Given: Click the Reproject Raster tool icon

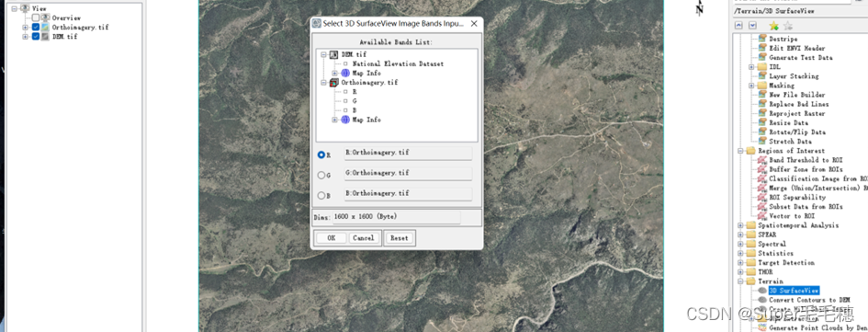Looking at the screenshot, I should [x=762, y=114].
